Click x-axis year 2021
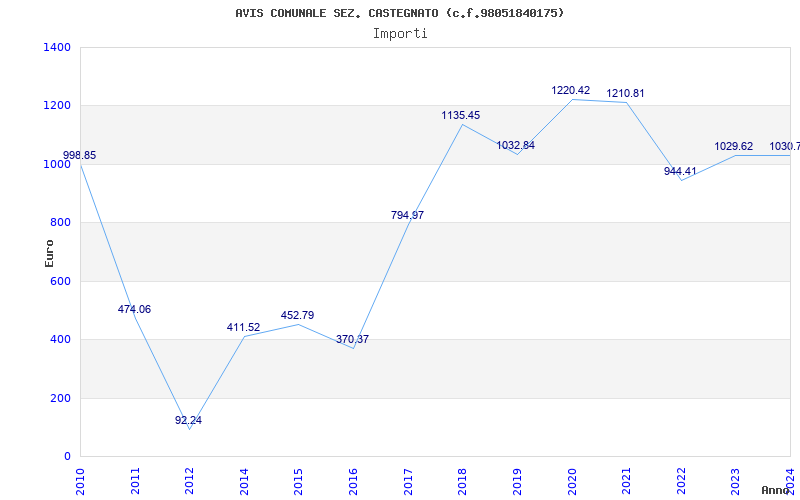Image resolution: width=800 pixels, height=500 pixels. pyautogui.click(x=626, y=481)
